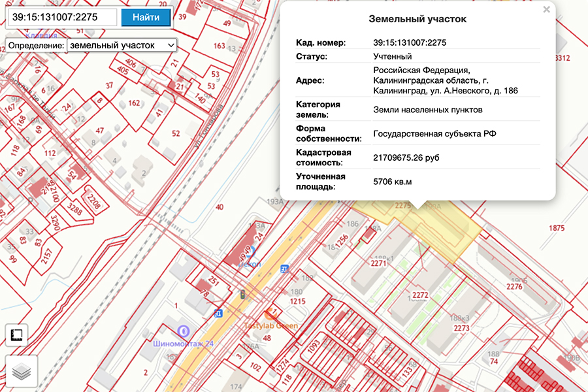Click the lower bus stop icon on the avenue
The height and width of the screenshot is (392, 588).
pyautogui.click(x=218, y=314)
